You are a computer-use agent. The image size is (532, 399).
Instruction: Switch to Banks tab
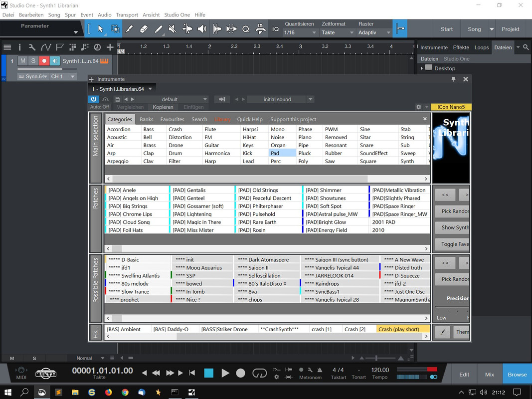click(146, 119)
